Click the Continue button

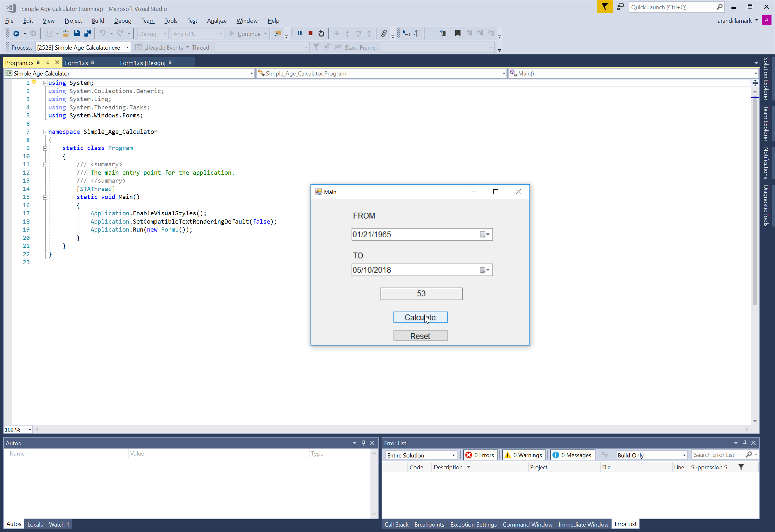tap(246, 34)
